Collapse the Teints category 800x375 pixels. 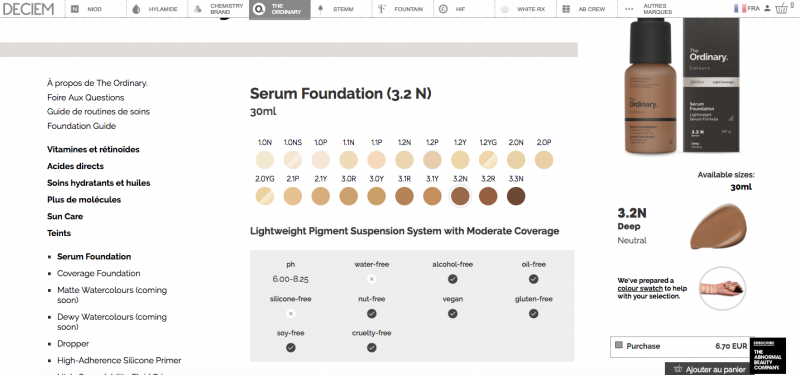click(x=59, y=233)
